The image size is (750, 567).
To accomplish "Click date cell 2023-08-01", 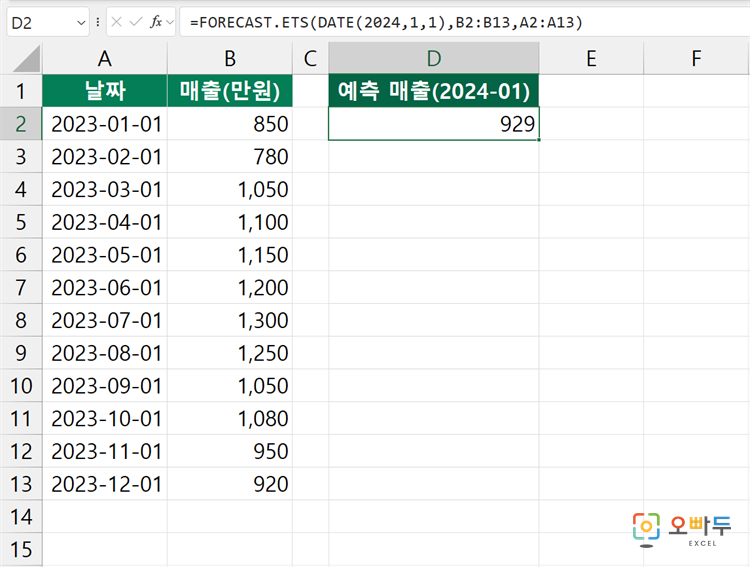I will coord(105,353).
